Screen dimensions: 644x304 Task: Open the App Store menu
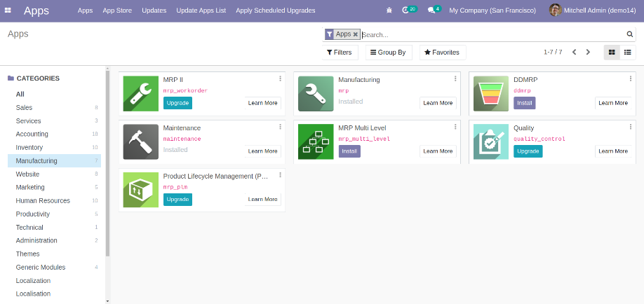[x=117, y=11]
